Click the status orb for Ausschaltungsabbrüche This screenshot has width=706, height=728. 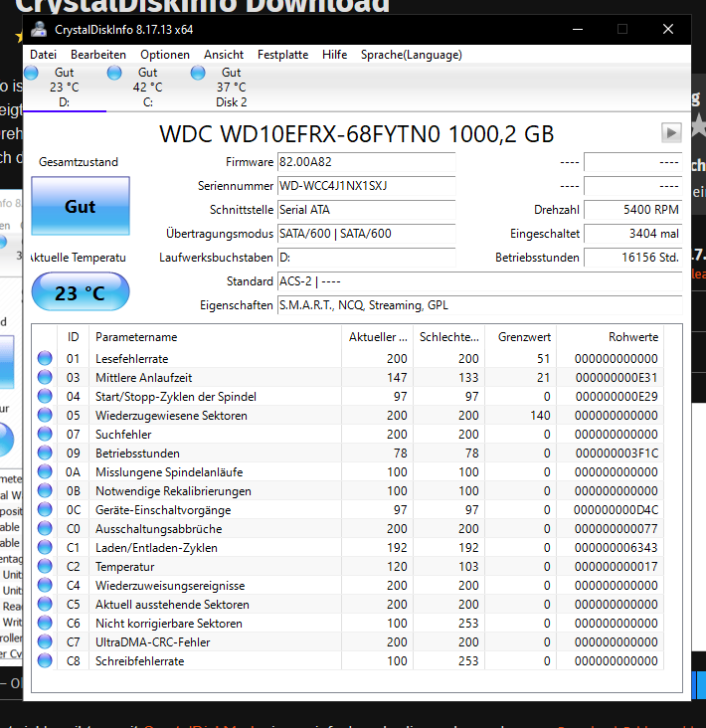pyautogui.click(x=45, y=529)
